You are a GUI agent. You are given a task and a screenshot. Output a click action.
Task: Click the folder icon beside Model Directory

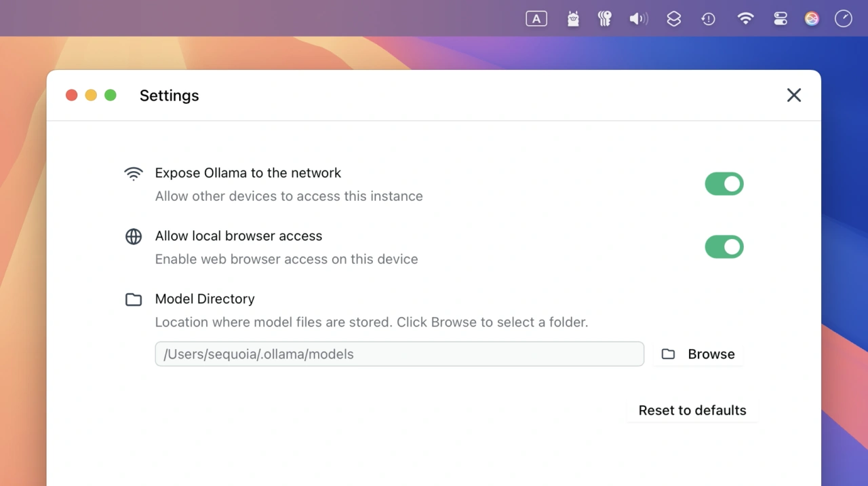click(134, 299)
